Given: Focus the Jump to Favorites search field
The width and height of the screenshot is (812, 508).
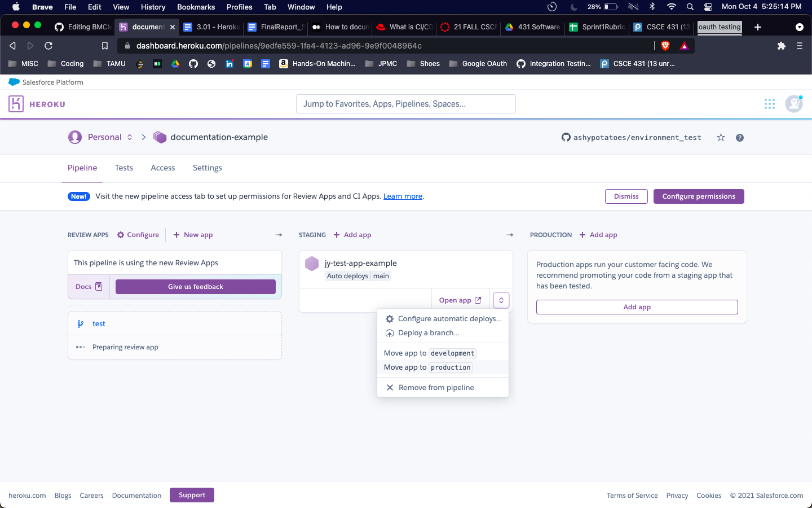Looking at the screenshot, I should tap(406, 104).
